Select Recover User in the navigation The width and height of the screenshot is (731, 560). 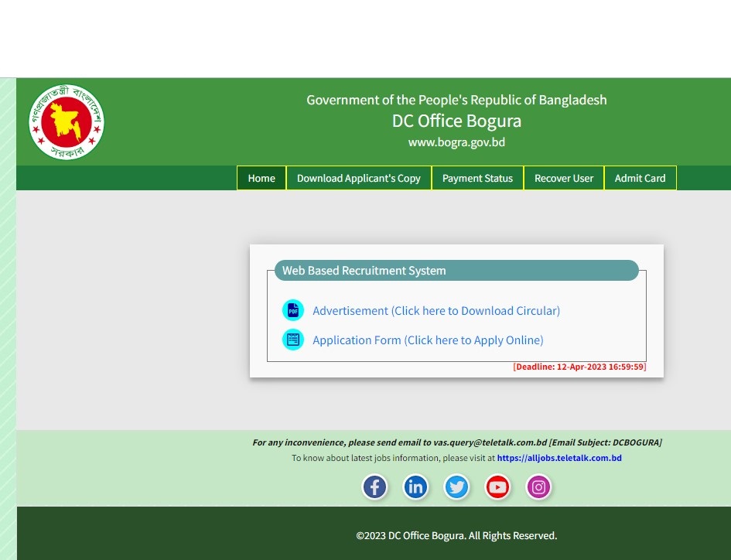point(564,178)
